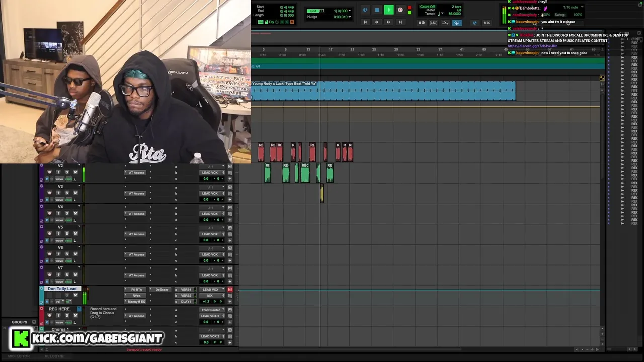Viewport: 644px width, 362px height.
Task: Solo the V2 track
Action: [67, 172]
